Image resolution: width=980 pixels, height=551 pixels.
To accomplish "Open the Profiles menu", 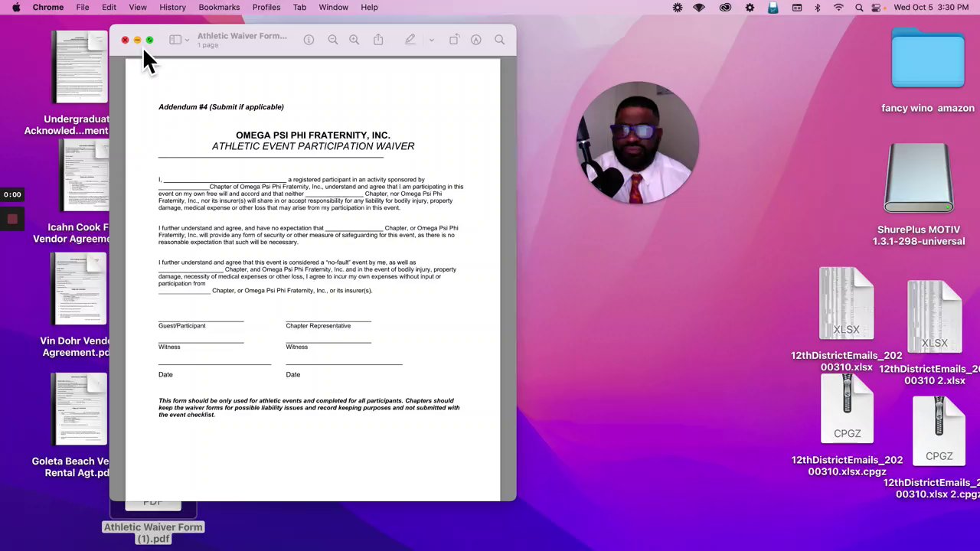I will [266, 7].
